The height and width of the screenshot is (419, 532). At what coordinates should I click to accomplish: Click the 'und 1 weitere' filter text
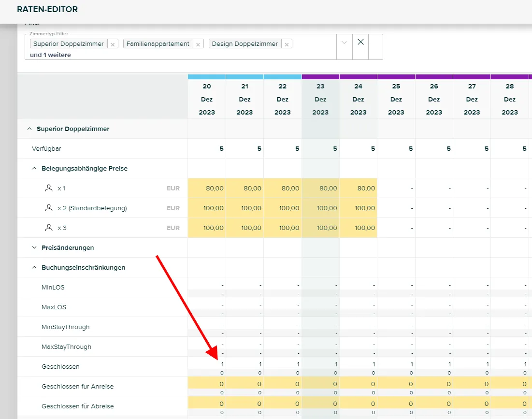pyautogui.click(x=50, y=55)
